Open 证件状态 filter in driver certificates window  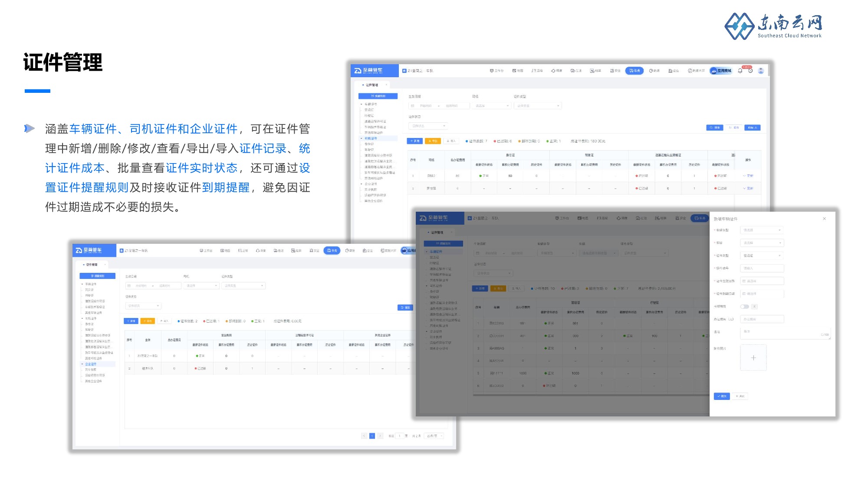click(428, 126)
